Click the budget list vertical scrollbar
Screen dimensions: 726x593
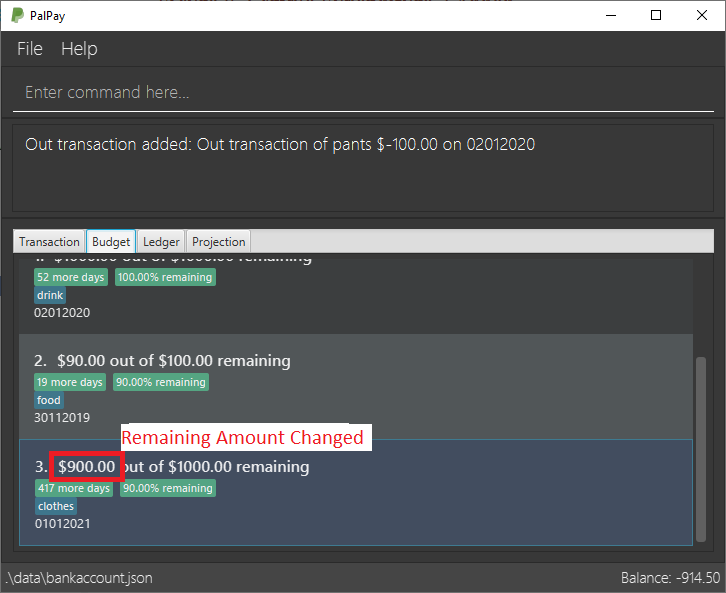pos(701,449)
